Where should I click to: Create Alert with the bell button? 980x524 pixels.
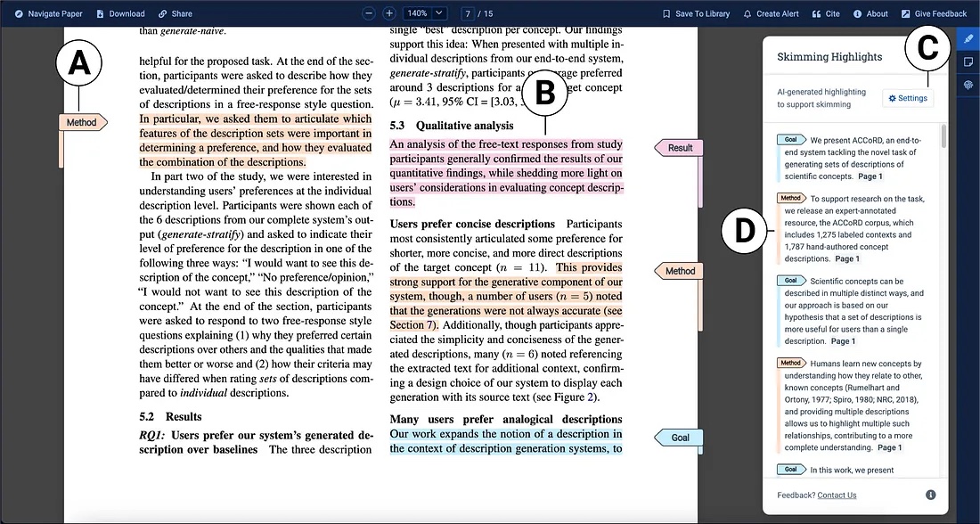pyautogui.click(x=771, y=13)
